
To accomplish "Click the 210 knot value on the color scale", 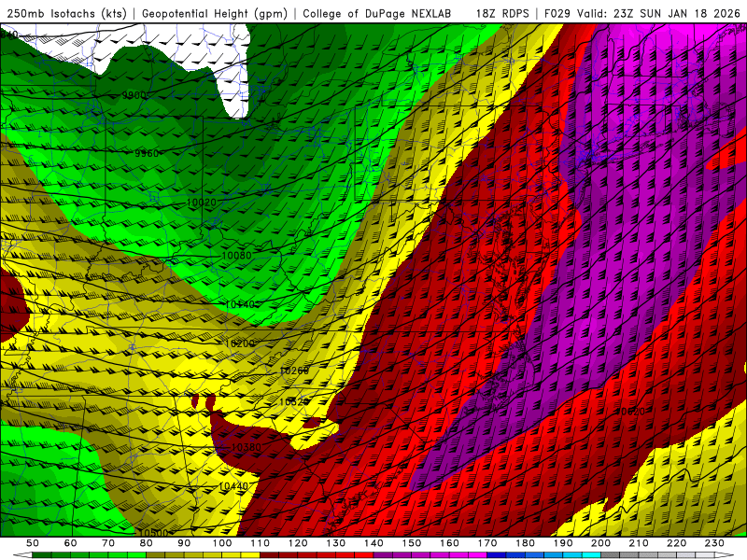I will point(640,543).
